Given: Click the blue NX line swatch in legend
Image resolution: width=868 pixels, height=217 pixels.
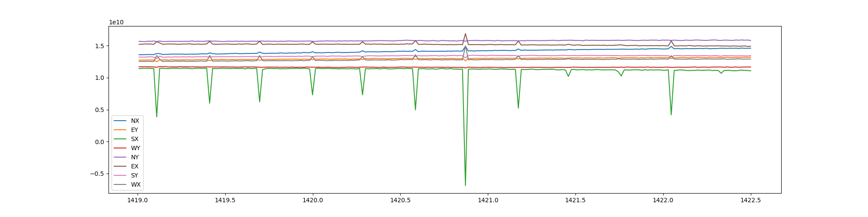Looking at the screenshot, I should [x=120, y=121].
